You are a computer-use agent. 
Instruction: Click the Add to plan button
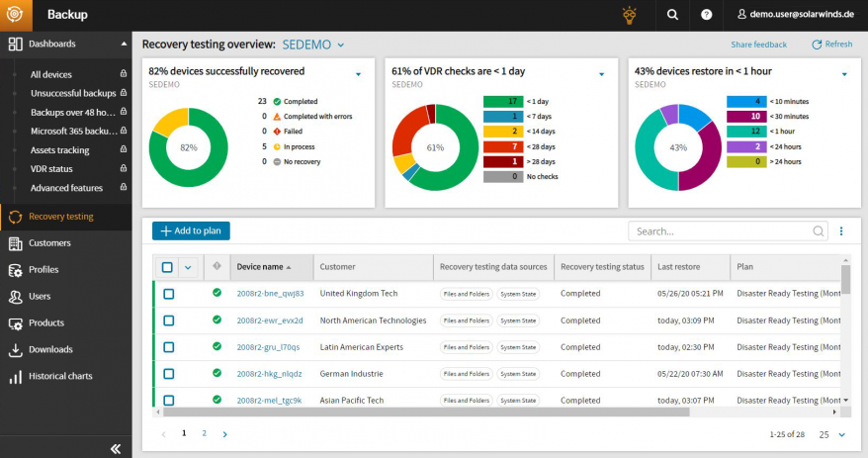click(x=191, y=230)
